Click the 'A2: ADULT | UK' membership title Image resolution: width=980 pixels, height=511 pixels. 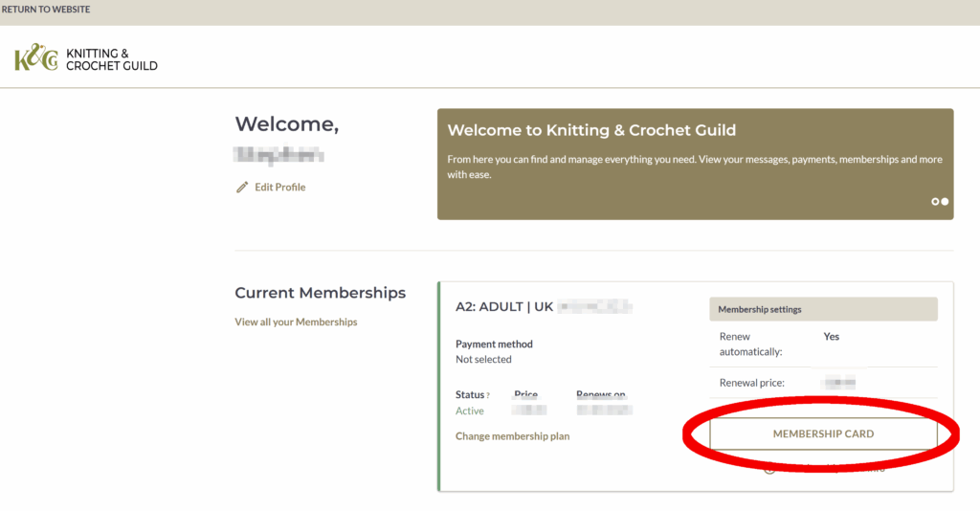point(504,307)
